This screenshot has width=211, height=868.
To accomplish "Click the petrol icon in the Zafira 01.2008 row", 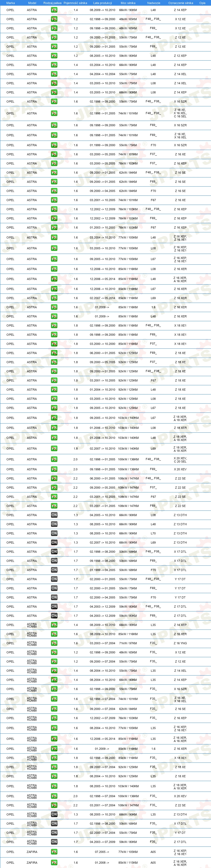I will 54,862.
